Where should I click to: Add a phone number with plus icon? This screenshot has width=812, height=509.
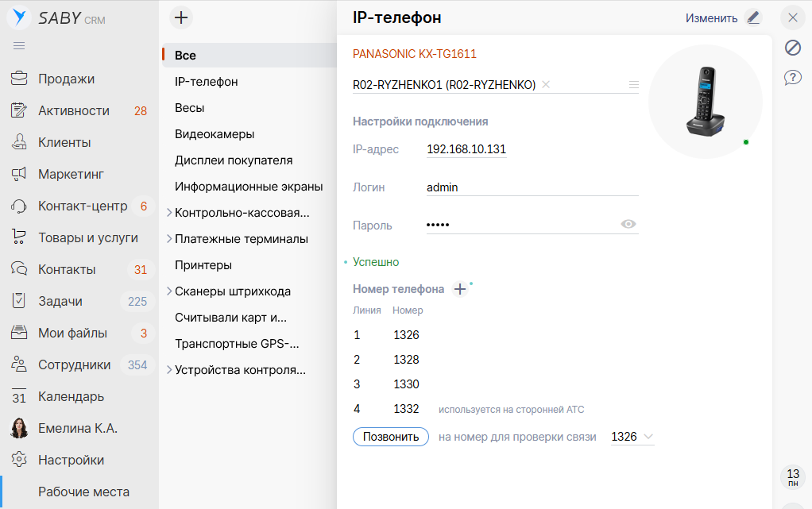(459, 289)
